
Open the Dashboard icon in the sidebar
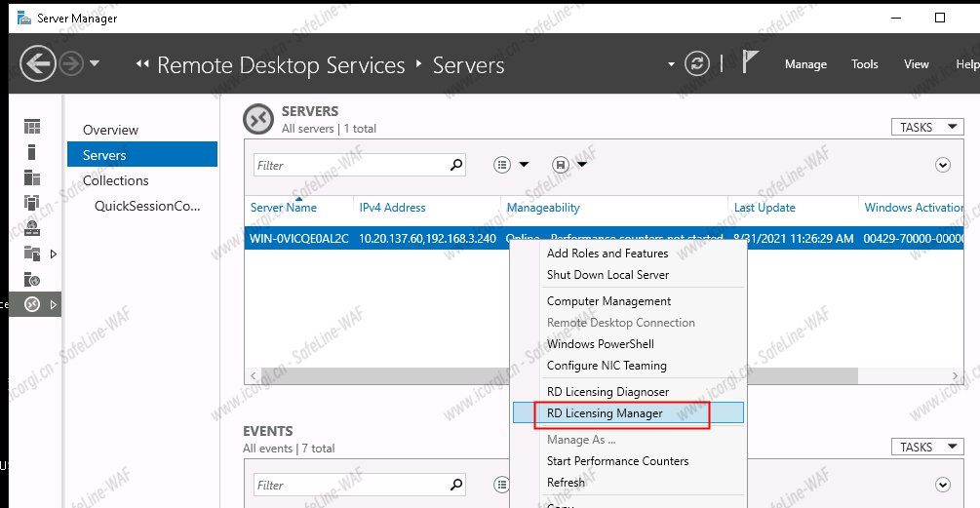coord(32,127)
